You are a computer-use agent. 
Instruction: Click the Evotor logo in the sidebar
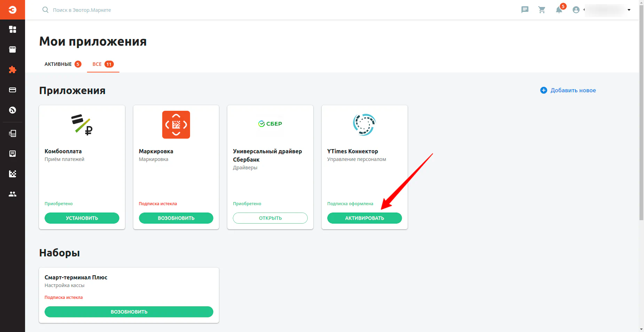pyautogui.click(x=13, y=10)
